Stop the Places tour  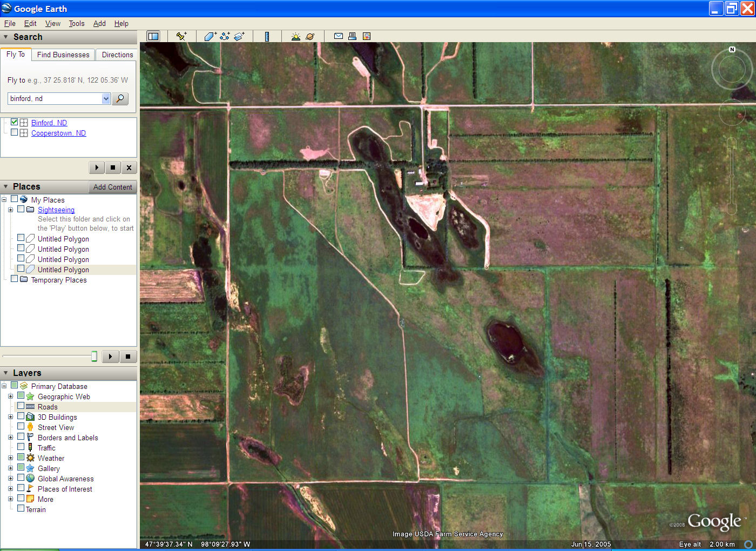click(x=128, y=357)
